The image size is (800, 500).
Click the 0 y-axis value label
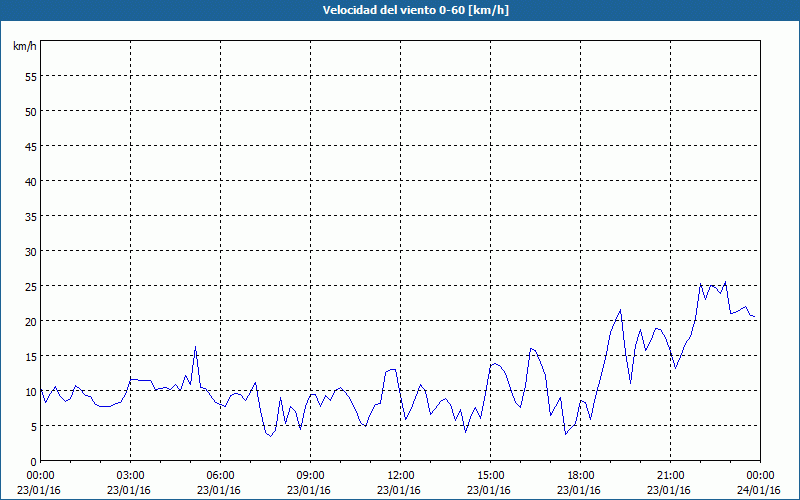coord(34,462)
